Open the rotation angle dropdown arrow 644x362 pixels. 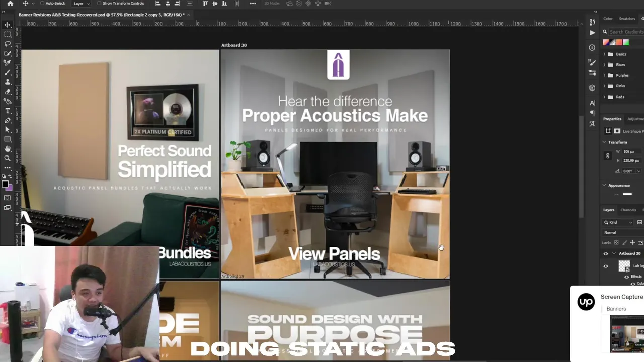coord(638,171)
